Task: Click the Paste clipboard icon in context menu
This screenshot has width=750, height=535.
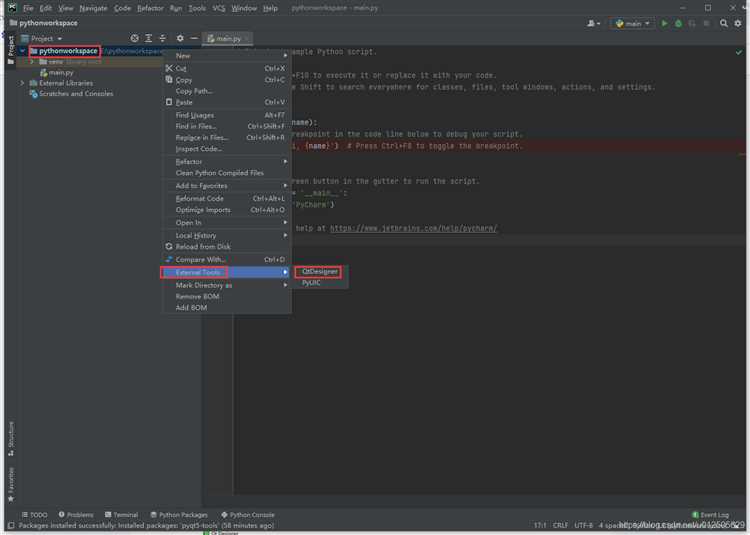Action: pyautogui.click(x=169, y=102)
